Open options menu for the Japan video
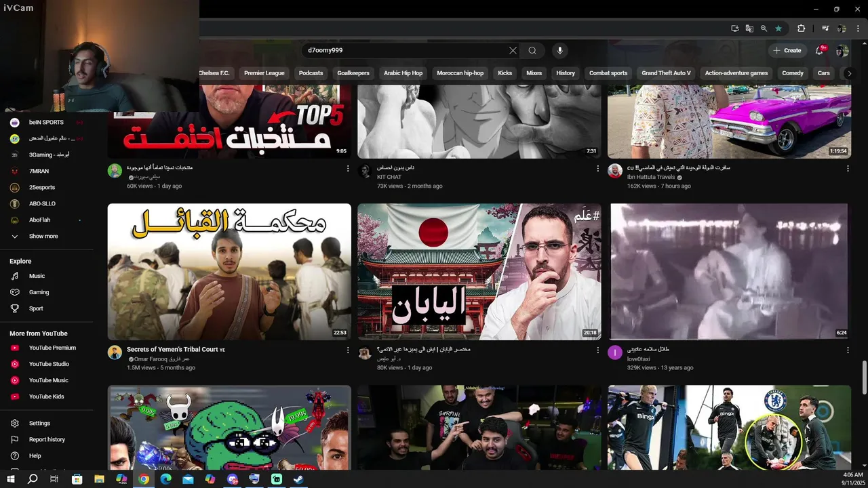Screen dimensions: 868x488 597,350
